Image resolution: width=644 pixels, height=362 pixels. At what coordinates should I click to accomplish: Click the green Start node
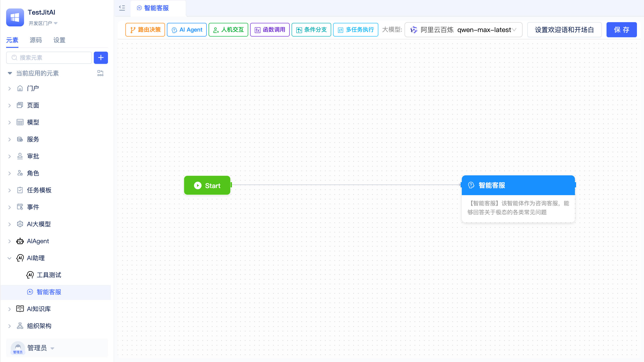[207, 185]
